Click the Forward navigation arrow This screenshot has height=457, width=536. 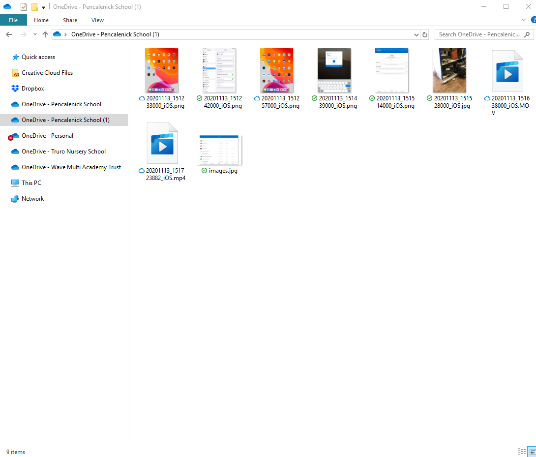[23, 34]
